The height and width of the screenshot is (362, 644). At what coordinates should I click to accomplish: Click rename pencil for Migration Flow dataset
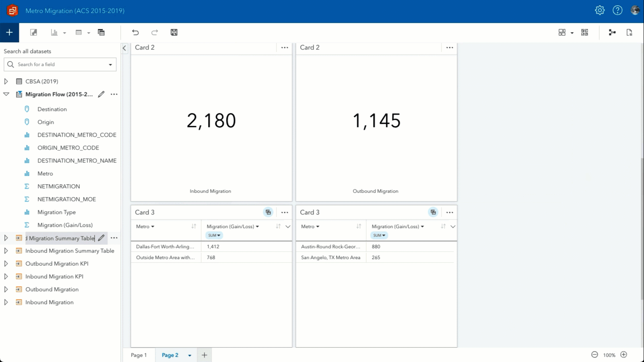click(101, 94)
